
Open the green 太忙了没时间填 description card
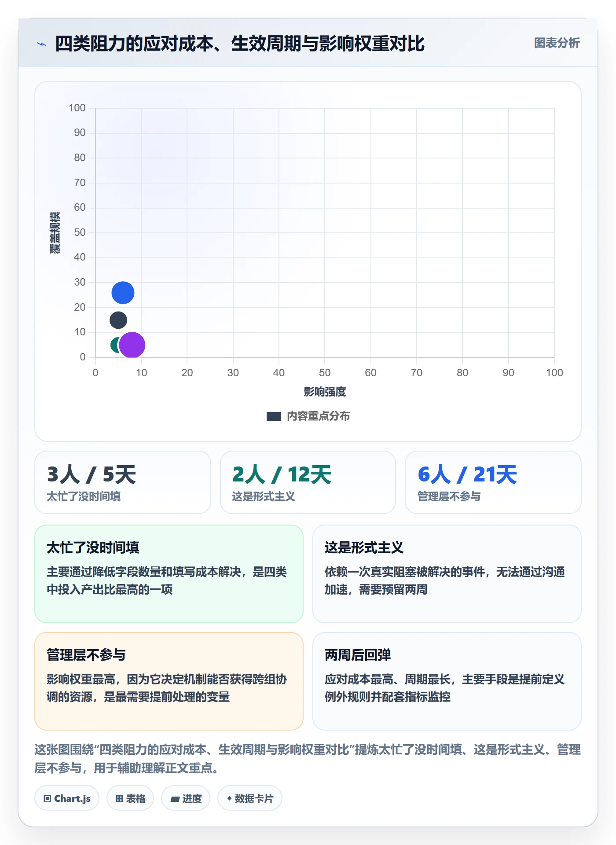169,574
